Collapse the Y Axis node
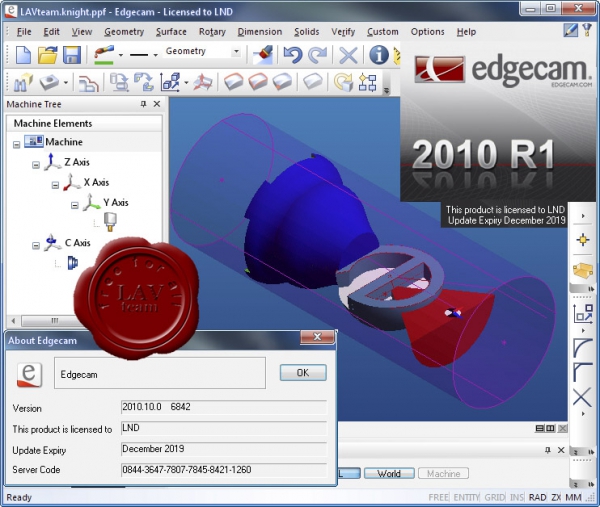The height and width of the screenshot is (507, 600). point(75,205)
